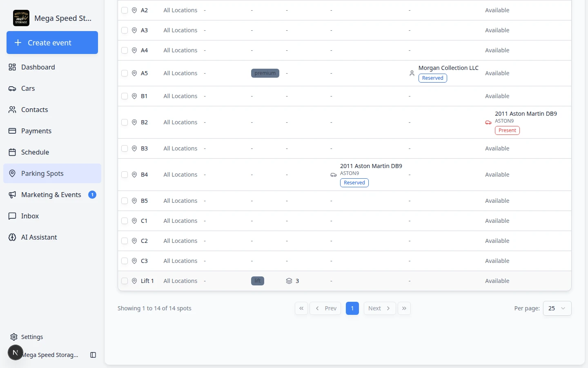
Task: Click the AI Assistant brain icon
Action: (x=12, y=237)
